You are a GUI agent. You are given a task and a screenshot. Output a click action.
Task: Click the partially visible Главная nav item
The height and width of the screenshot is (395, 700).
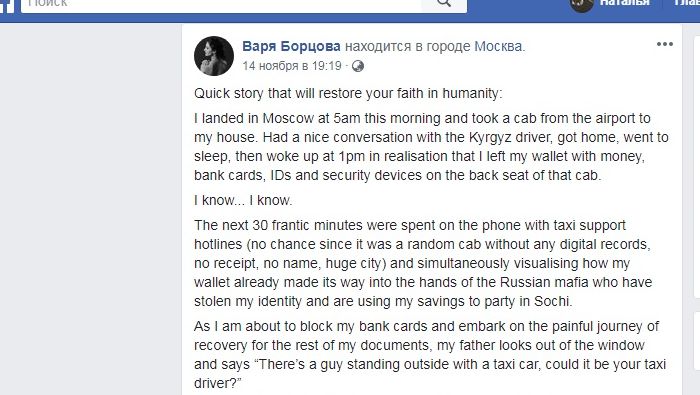[687, 4]
